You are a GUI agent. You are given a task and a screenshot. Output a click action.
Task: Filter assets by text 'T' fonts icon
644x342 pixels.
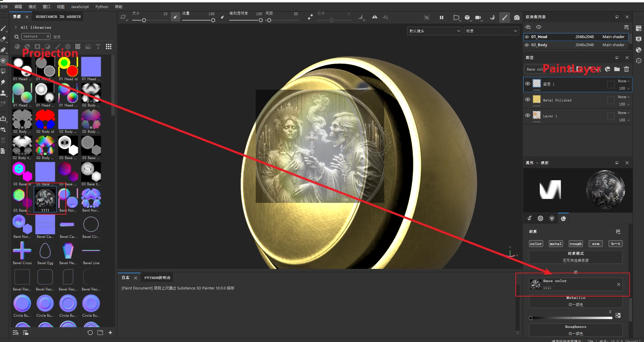point(98,46)
